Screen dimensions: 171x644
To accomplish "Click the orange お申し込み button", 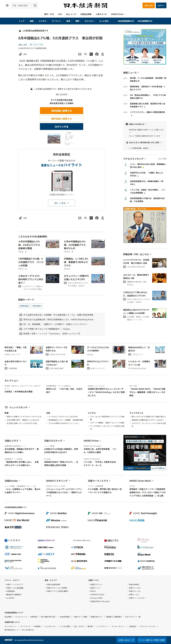I will (x=148, y=6).
